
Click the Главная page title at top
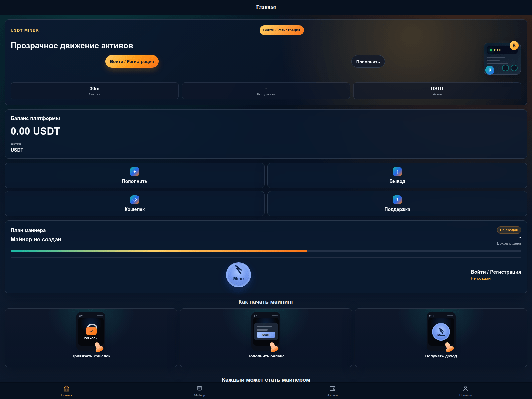coord(266,7)
